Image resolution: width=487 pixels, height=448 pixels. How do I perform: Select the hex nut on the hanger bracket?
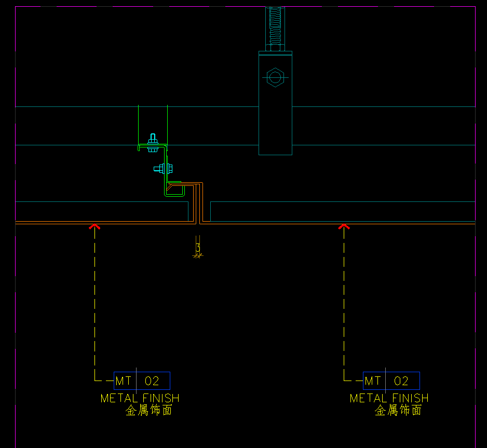pos(275,78)
